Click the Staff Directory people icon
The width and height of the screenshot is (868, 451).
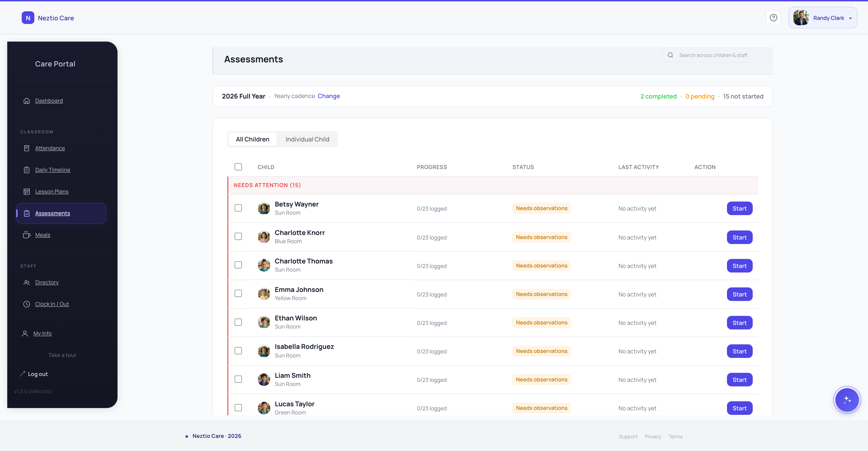tap(27, 282)
